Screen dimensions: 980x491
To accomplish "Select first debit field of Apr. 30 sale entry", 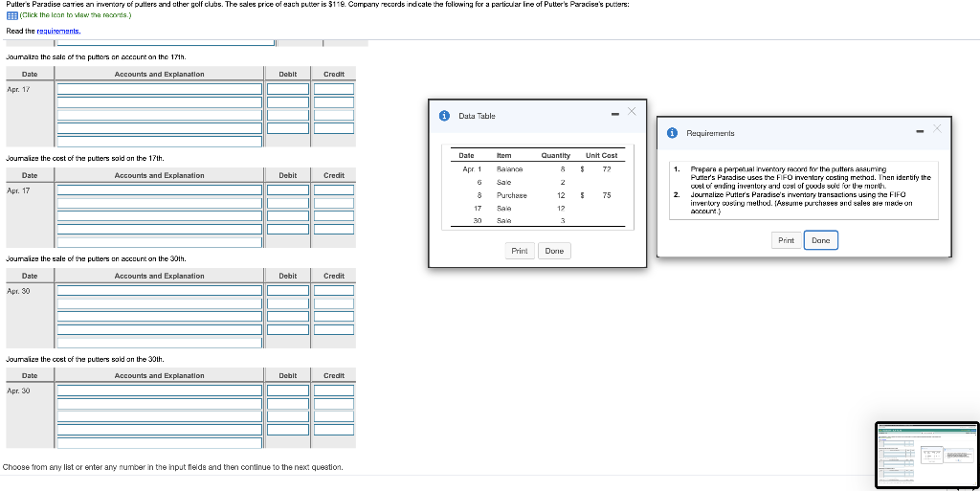I will (288, 291).
